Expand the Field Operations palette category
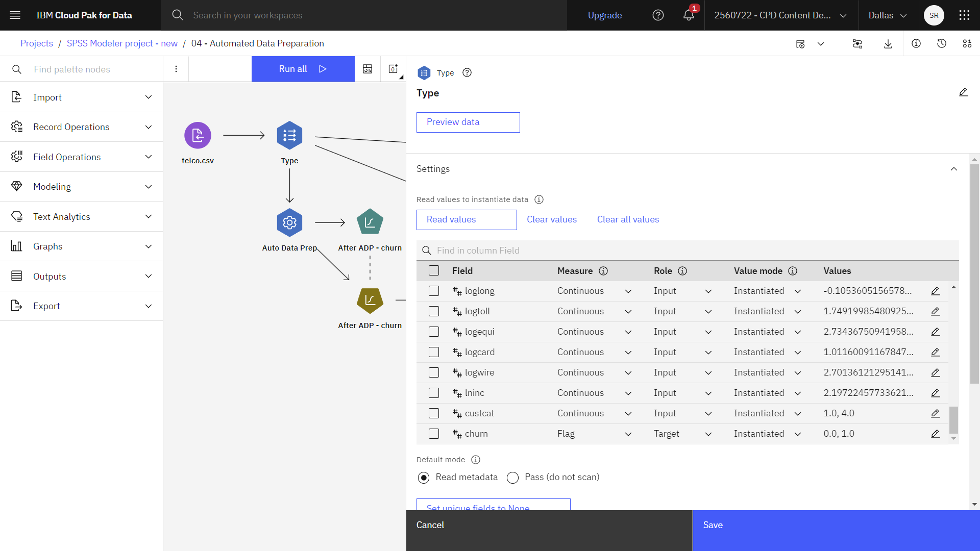This screenshot has width=980, height=551. coord(82,157)
